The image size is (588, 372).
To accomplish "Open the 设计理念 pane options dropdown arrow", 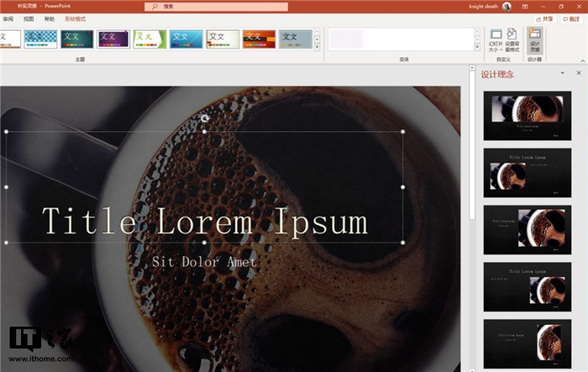I will pos(563,73).
